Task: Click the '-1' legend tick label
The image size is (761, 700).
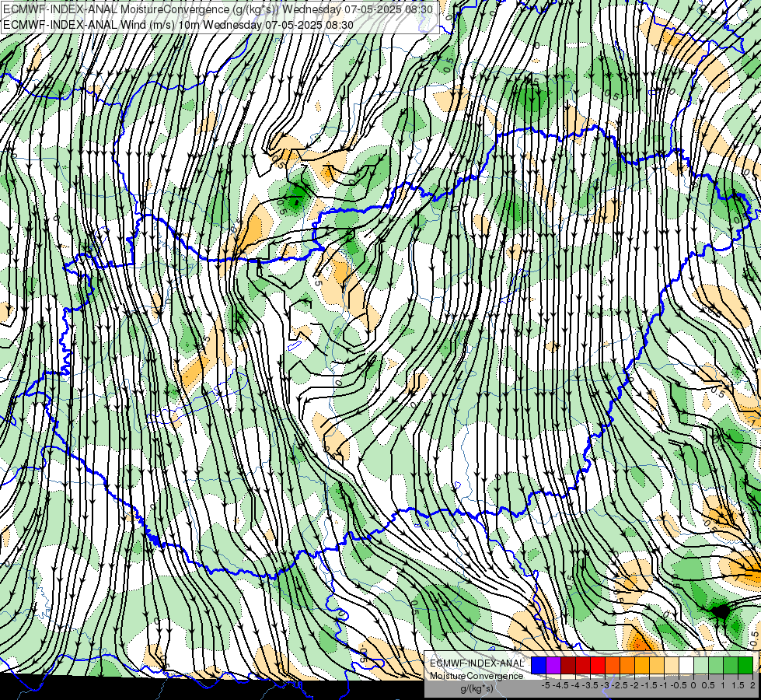Action: click(664, 685)
